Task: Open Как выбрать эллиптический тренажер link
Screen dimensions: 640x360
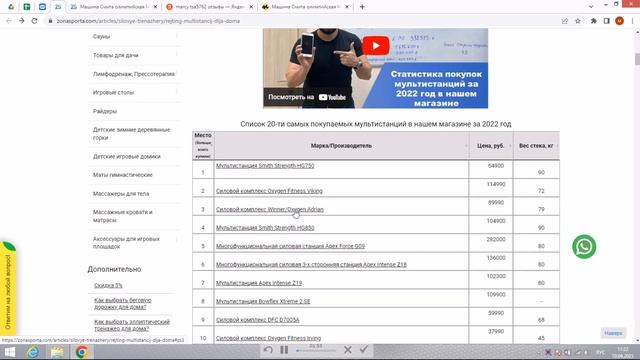Action: tap(132, 325)
